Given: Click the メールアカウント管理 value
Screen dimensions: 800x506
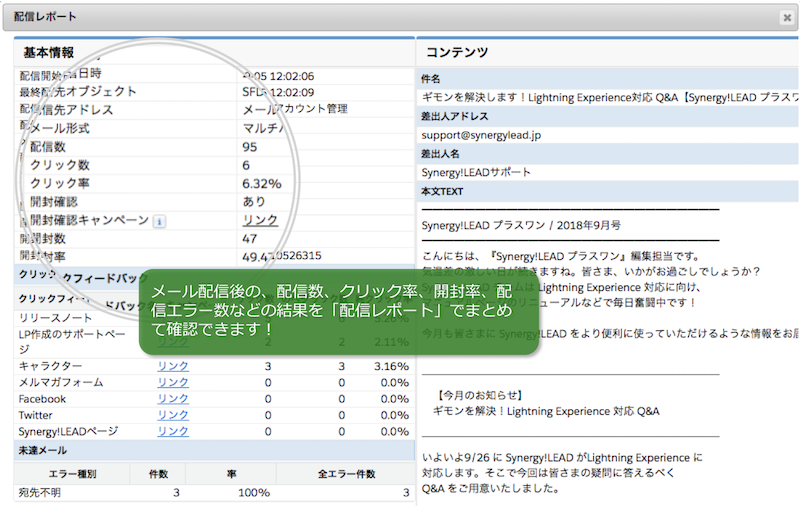Looking at the screenshot, I should 295,109.
